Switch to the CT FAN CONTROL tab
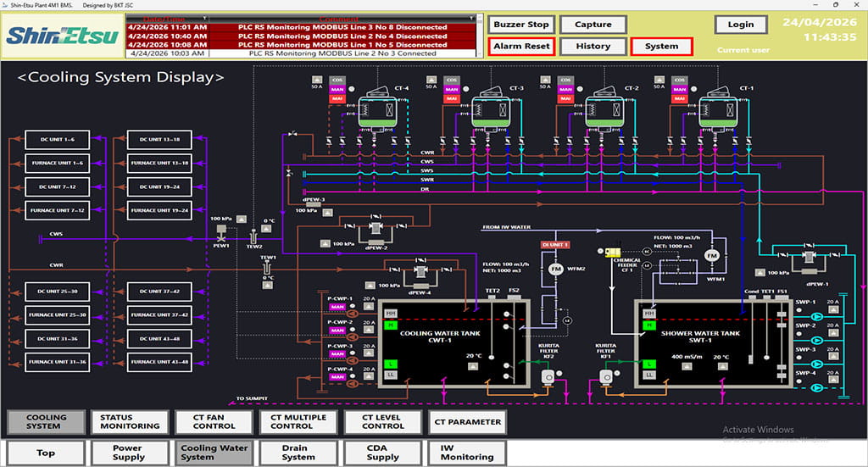The image size is (868, 467). [x=214, y=421]
